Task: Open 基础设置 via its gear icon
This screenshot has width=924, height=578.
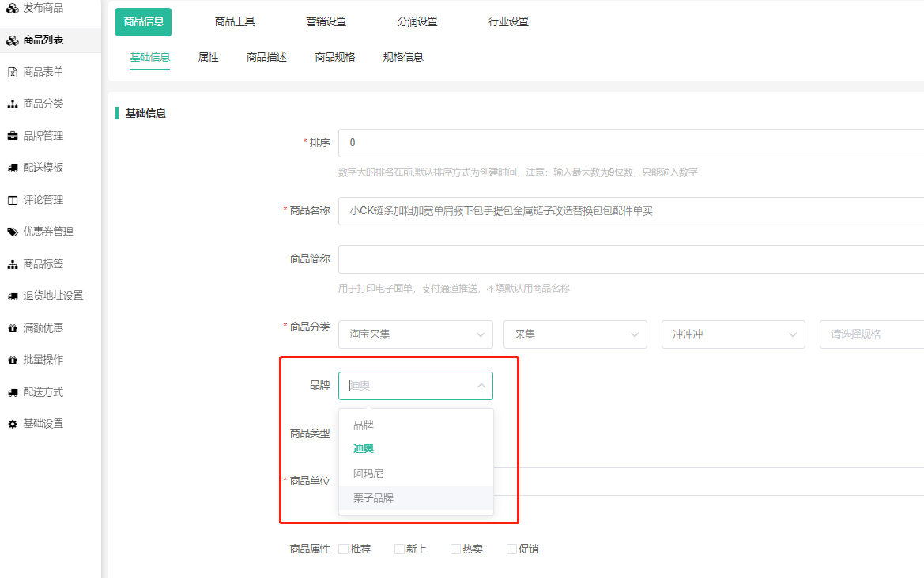Action: pyautogui.click(x=13, y=424)
